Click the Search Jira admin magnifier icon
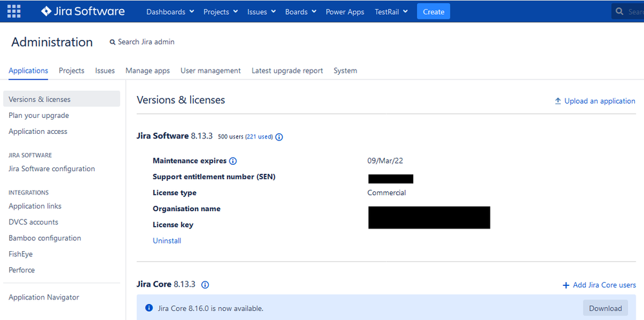 pos(113,42)
